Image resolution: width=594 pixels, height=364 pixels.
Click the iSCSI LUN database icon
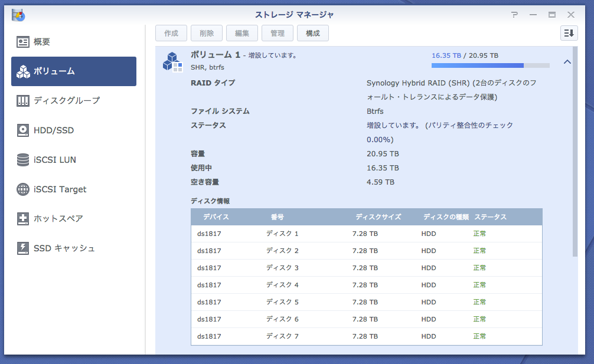pos(23,160)
